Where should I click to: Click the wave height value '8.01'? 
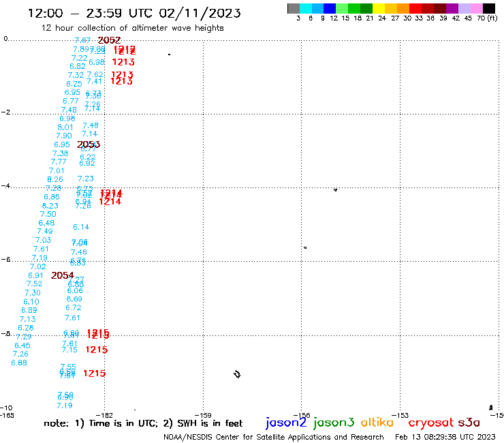pos(65,127)
